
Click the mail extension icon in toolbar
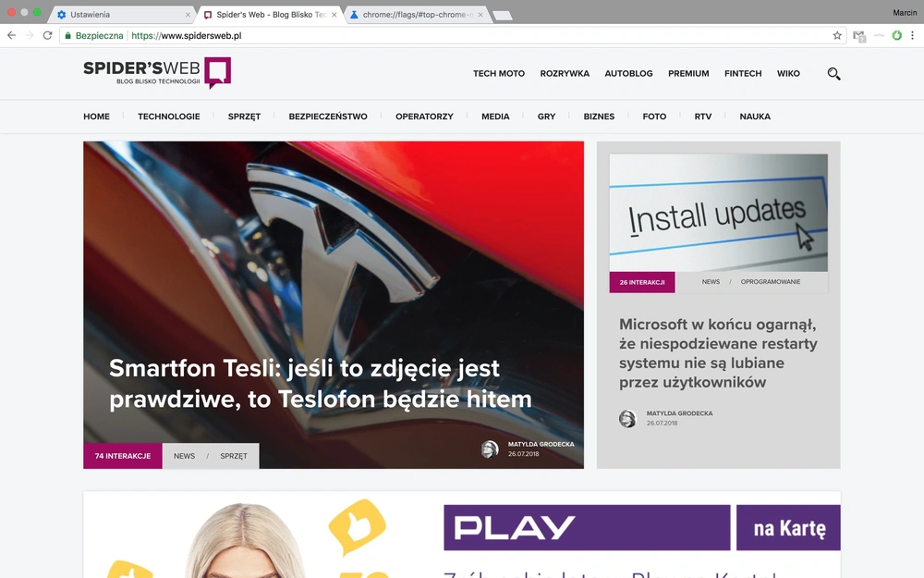[859, 36]
